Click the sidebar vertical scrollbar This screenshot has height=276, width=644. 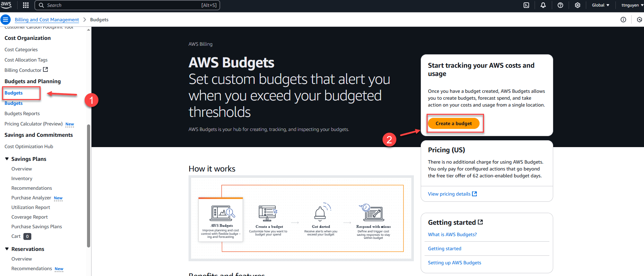point(88,186)
